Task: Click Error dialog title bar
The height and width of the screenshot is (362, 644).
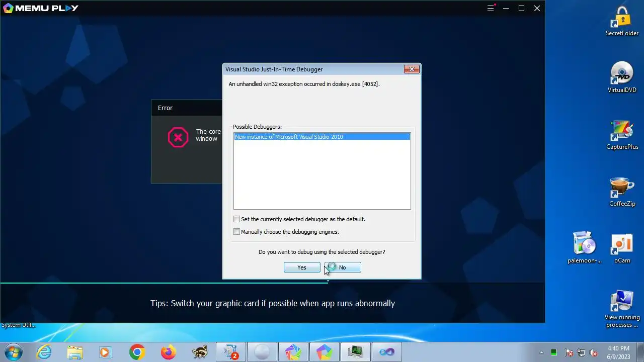Action: click(x=187, y=108)
